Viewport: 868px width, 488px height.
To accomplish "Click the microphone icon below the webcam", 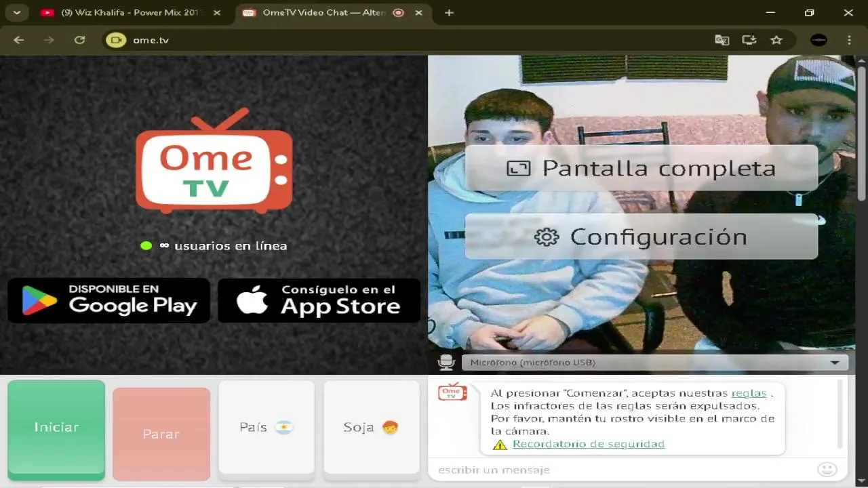I will [446, 363].
